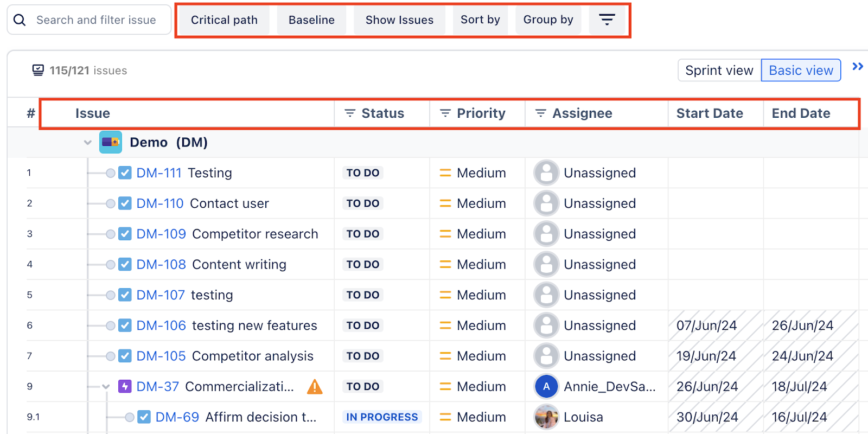868x434 pixels.
Task: Click the filter lines icon in toolbar
Action: (x=607, y=20)
